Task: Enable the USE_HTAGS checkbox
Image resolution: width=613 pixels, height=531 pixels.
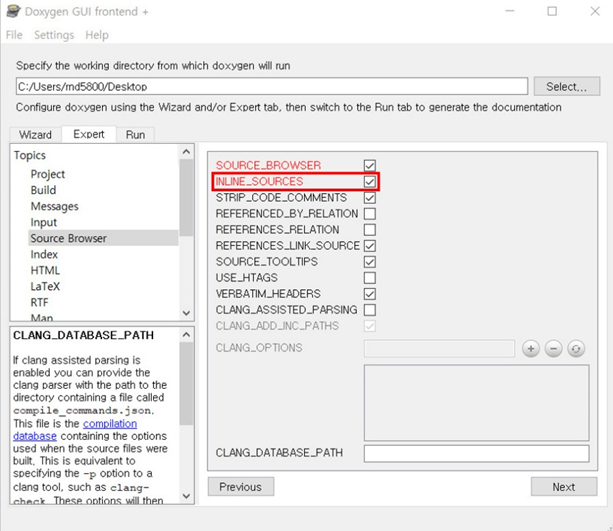Action: click(x=369, y=278)
